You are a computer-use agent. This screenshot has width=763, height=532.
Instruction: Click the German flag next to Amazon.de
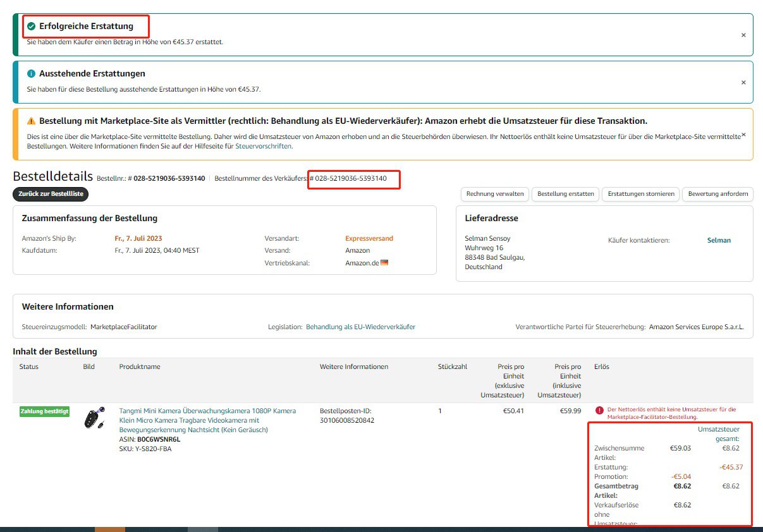coord(384,263)
